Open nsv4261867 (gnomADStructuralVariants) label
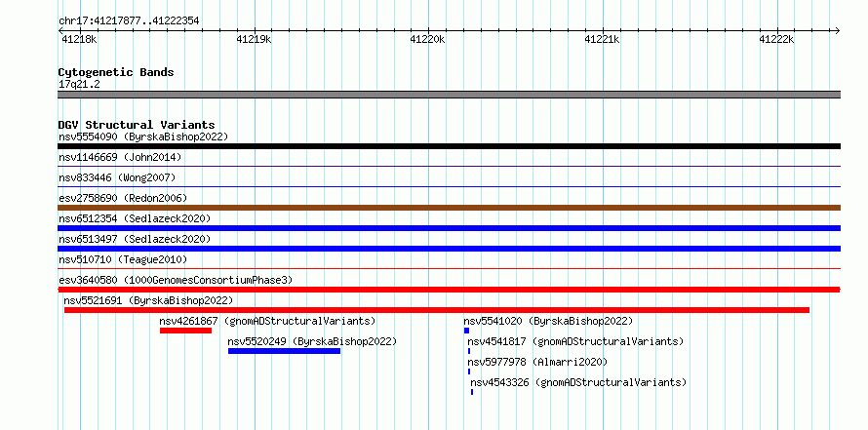Viewport: 868px width, 430px height. coord(267,321)
